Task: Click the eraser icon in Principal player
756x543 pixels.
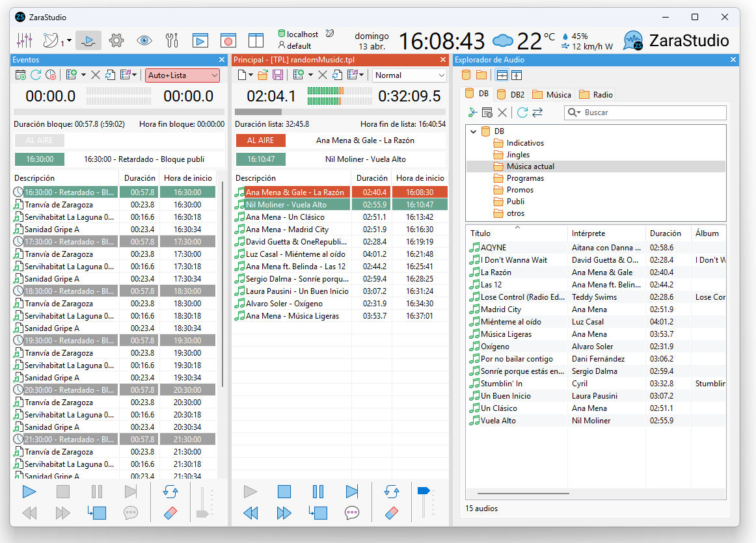Action: pos(391,513)
